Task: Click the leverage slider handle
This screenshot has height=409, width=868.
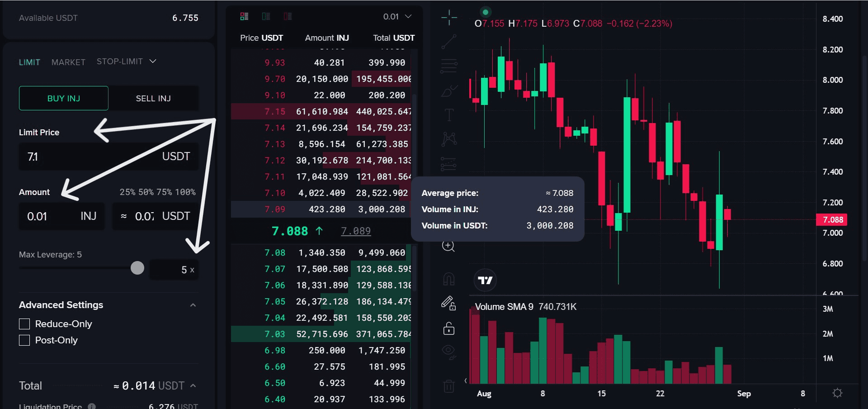Action: coord(137,268)
